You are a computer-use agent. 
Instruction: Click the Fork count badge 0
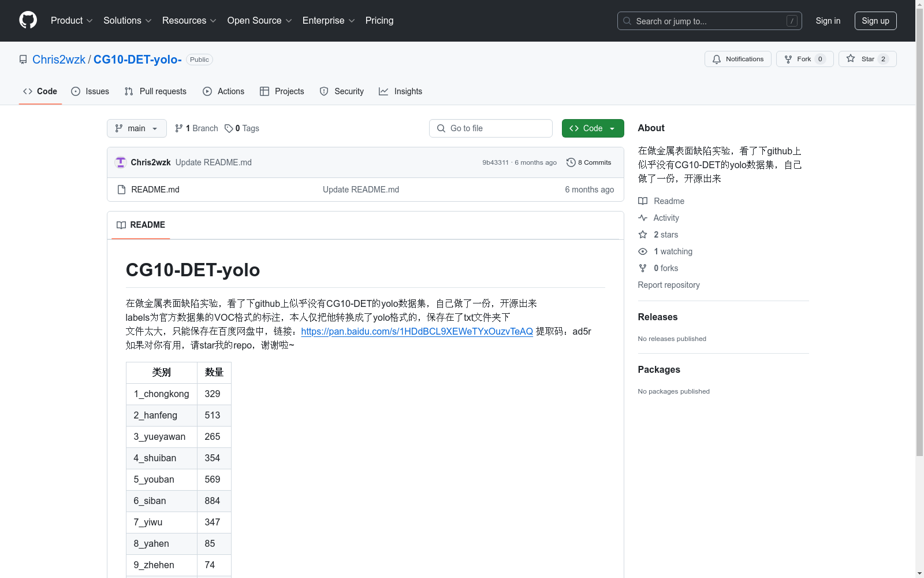pos(820,59)
